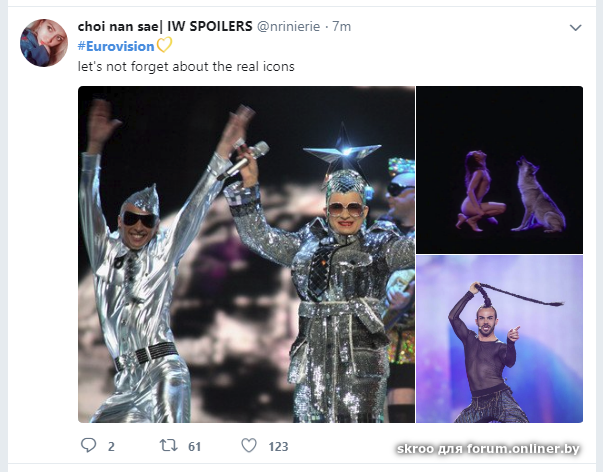This screenshot has width=603, height=472.
Task: Retweet this Eurovision tweet
Action: 170,446
